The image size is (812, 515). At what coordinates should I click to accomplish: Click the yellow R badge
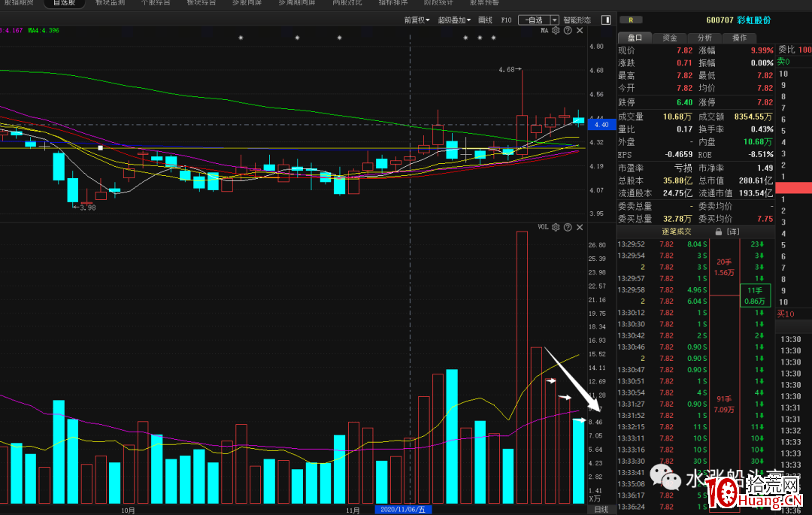tap(630, 20)
